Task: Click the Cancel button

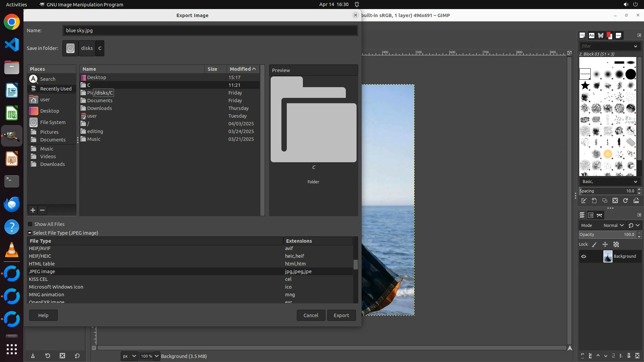Action: [311, 315]
